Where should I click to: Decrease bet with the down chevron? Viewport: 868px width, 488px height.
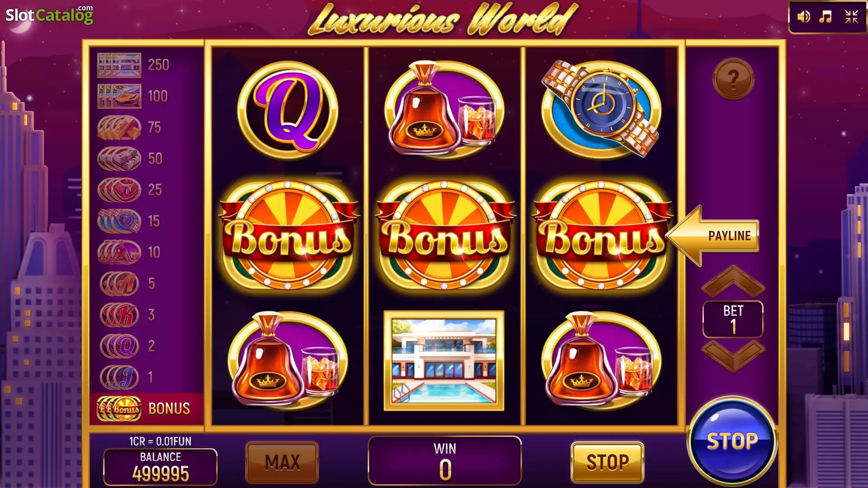click(733, 356)
